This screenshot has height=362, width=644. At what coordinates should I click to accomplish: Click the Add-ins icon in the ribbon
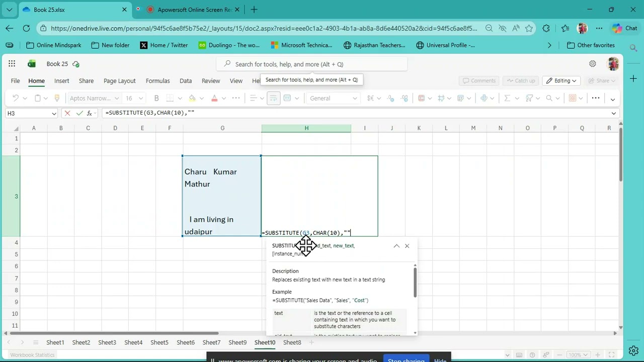coord(573,98)
